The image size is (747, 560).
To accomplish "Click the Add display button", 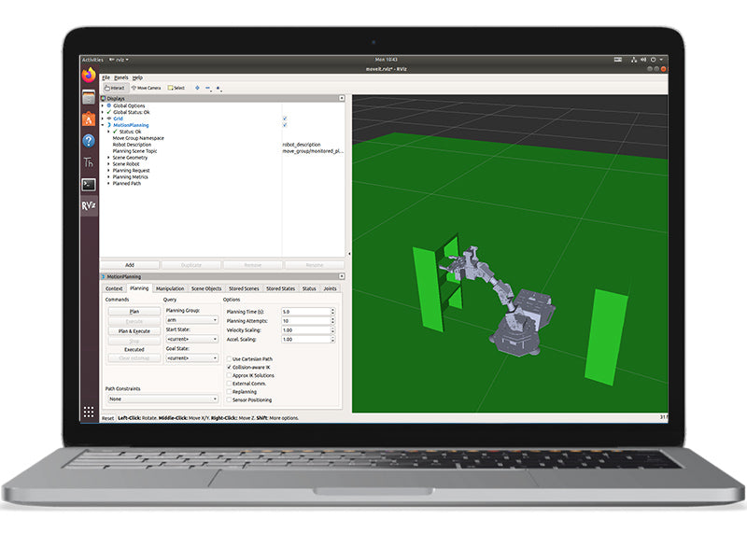I will coord(130,265).
